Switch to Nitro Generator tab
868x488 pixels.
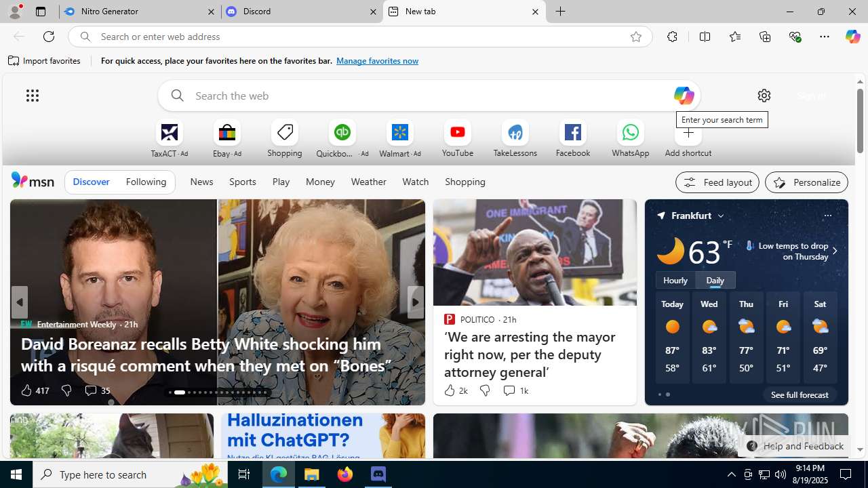140,12
